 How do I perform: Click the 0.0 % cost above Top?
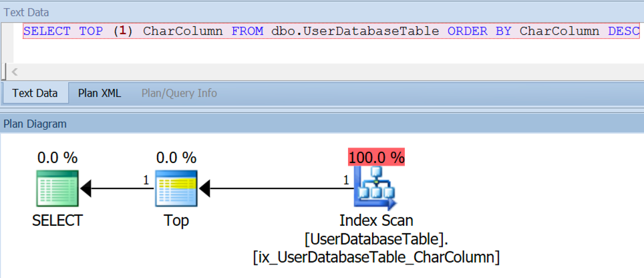coord(176,158)
